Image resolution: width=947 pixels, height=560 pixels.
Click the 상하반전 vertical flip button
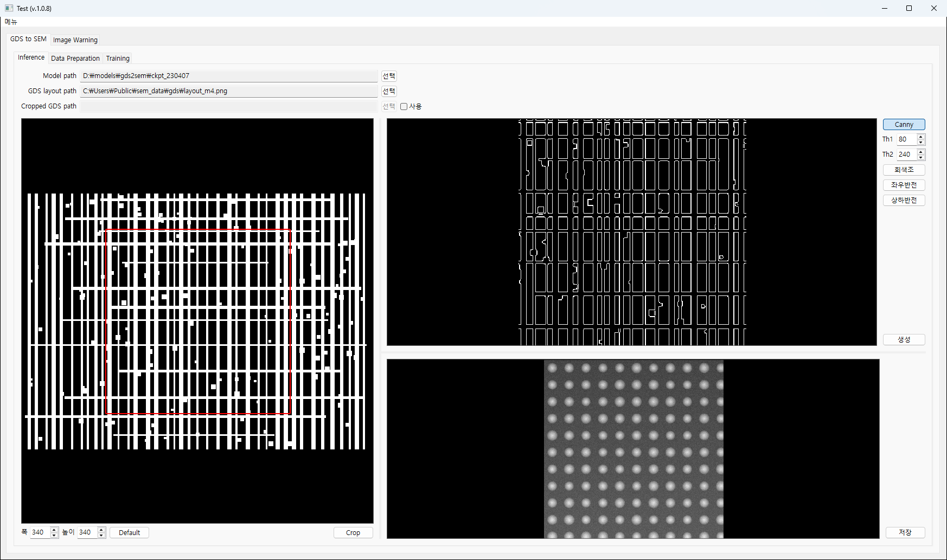click(904, 200)
